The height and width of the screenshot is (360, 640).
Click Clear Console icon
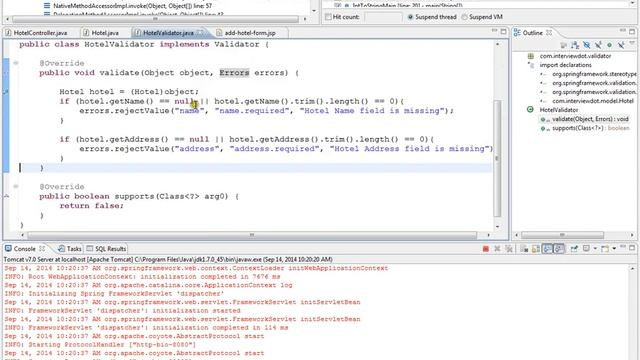pyautogui.click(x=524, y=249)
